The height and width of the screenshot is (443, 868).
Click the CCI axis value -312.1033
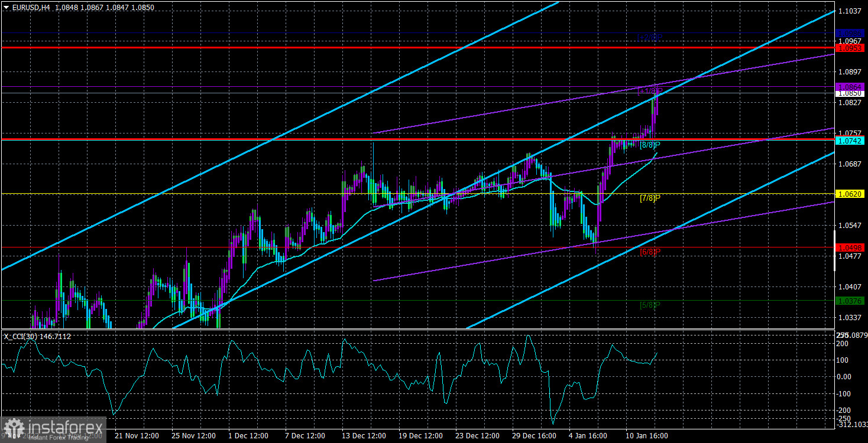pos(851,425)
